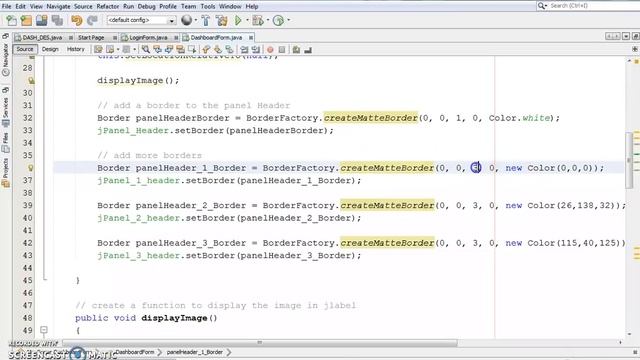Screen dimensions: 640x360
Task: Toggle bookmark on current line
Action: [x=229, y=50]
